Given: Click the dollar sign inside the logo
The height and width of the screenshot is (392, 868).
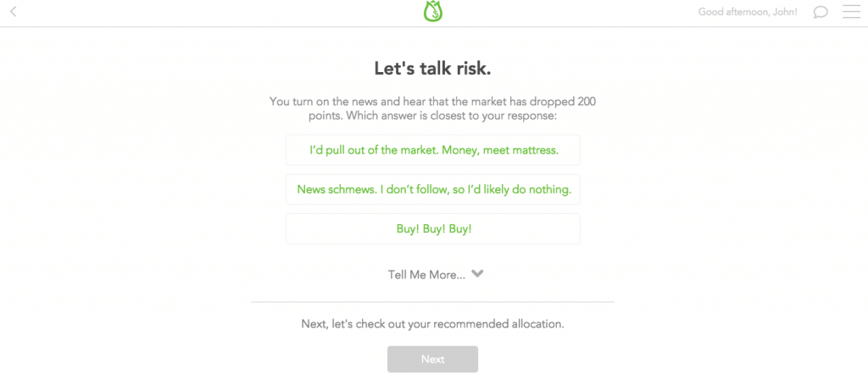Looking at the screenshot, I should tap(436, 15).
